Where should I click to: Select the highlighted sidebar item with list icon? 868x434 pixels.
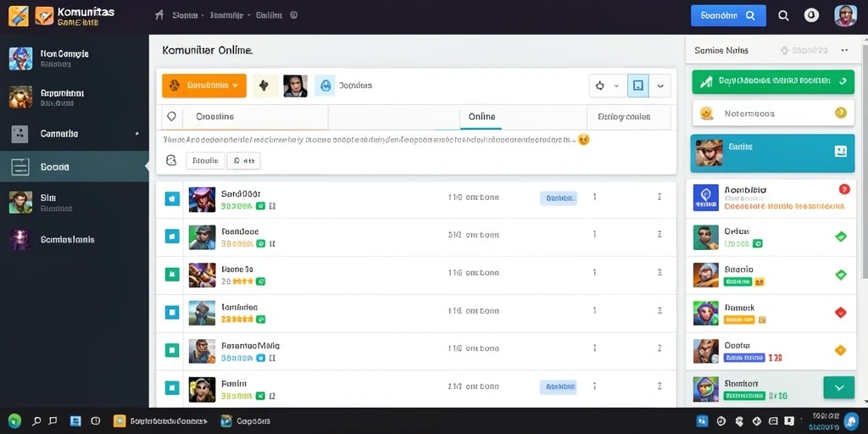click(75, 167)
